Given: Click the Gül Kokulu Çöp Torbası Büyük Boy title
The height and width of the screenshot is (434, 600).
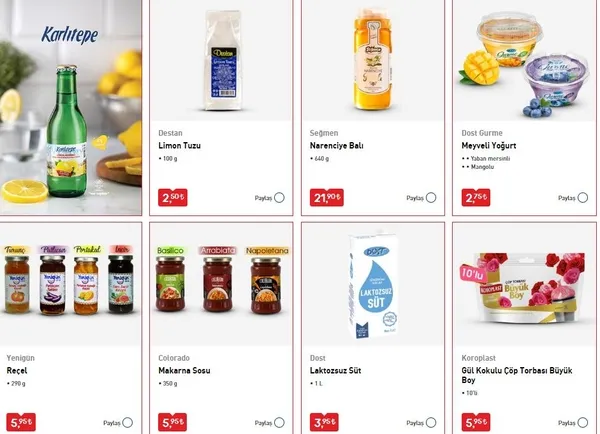Looking at the screenshot, I should [517, 375].
